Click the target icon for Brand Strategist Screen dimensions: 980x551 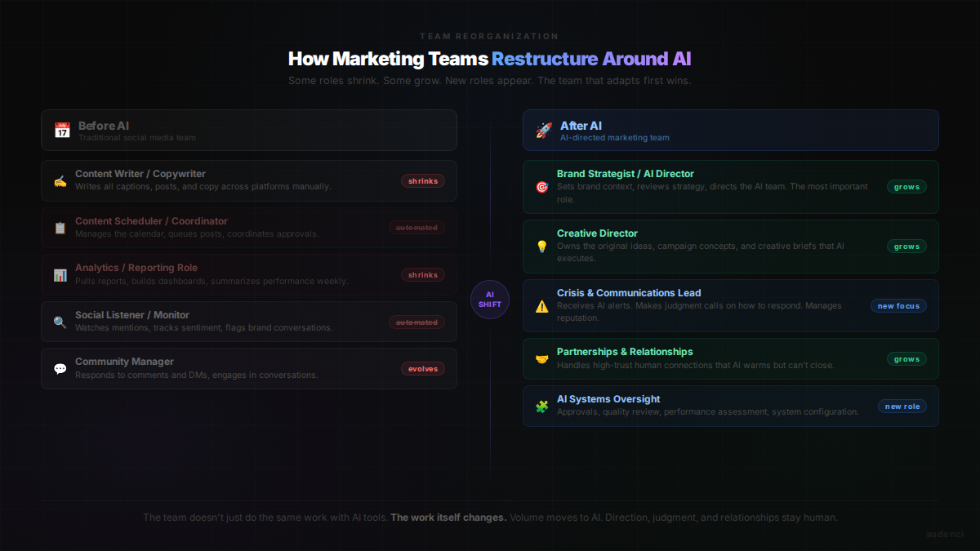(541, 187)
